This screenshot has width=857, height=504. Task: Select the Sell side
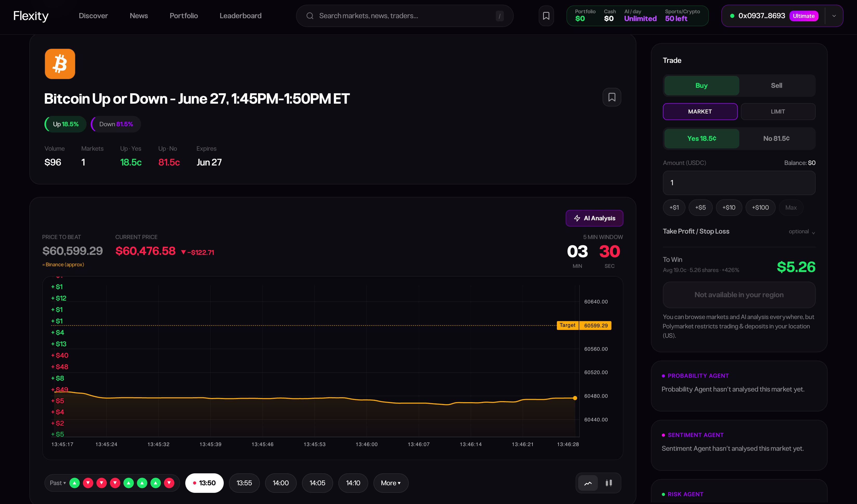776,85
